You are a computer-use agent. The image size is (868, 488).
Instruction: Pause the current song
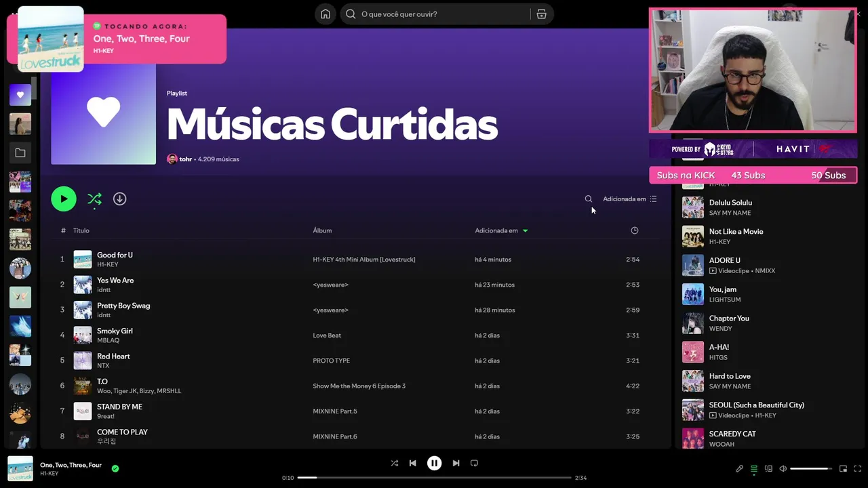(434, 463)
